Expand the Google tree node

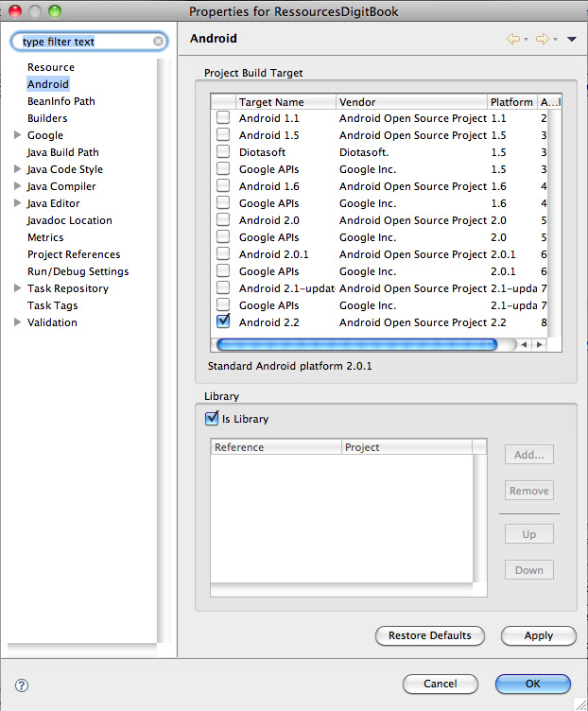point(18,135)
